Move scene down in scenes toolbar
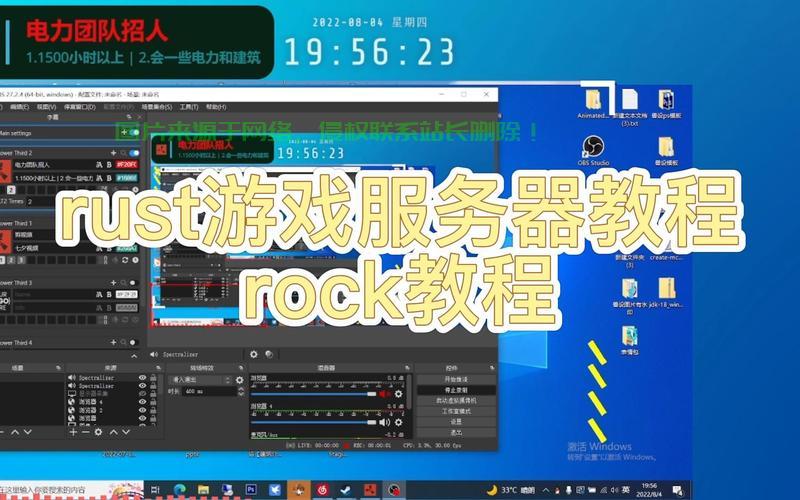 [28, 432]
